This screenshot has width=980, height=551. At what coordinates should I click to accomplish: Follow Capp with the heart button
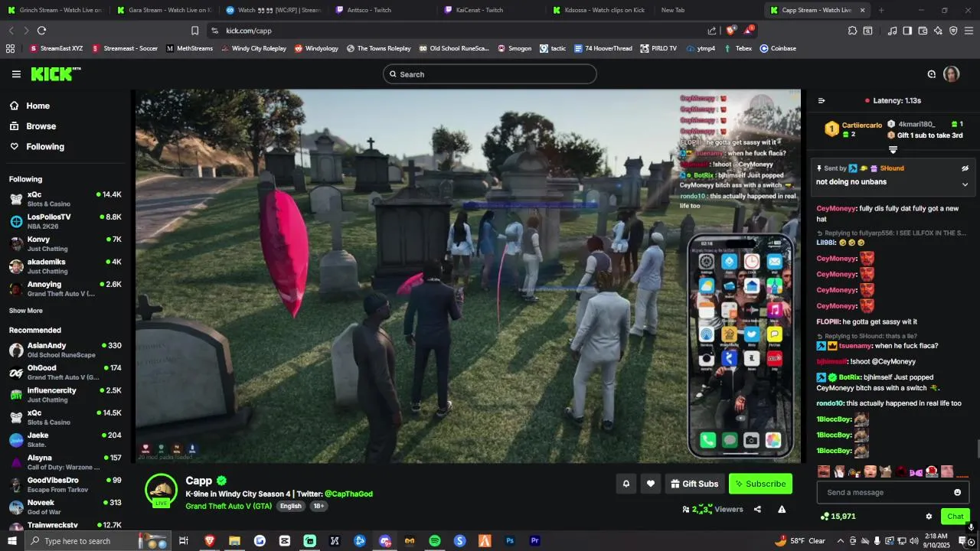(x=651, y=484)
